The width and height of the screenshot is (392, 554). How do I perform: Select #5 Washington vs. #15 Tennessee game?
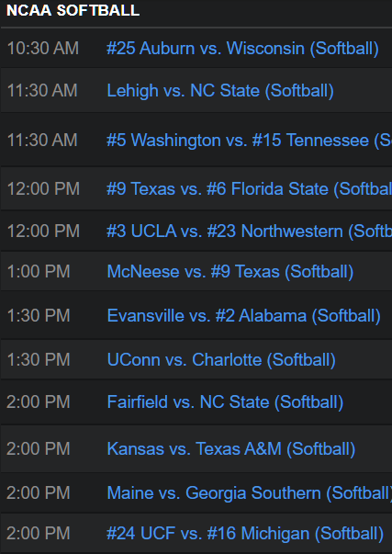point(250,141)
